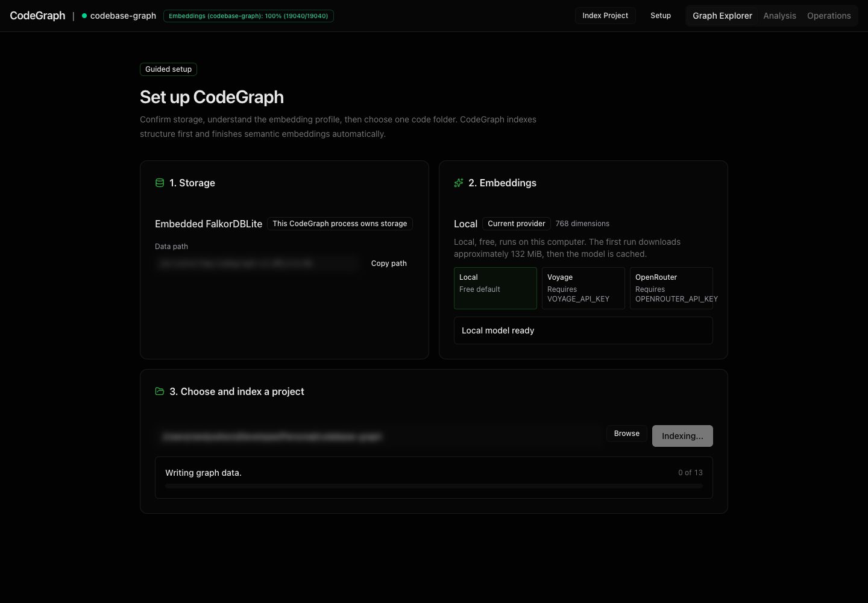Click the blurred Data path field

257,264
